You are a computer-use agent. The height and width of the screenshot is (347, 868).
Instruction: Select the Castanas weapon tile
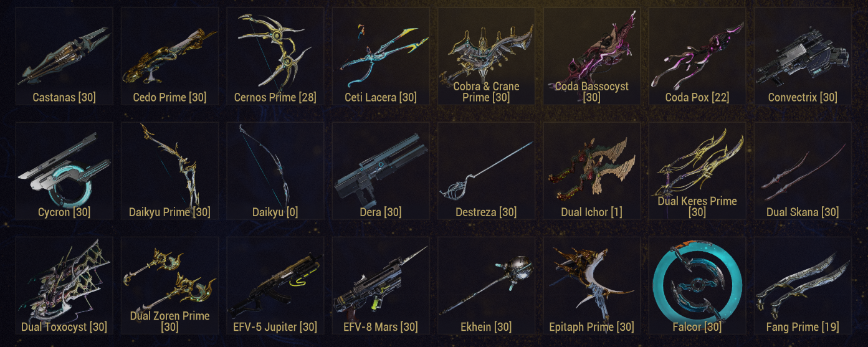[x=64, y=56]
